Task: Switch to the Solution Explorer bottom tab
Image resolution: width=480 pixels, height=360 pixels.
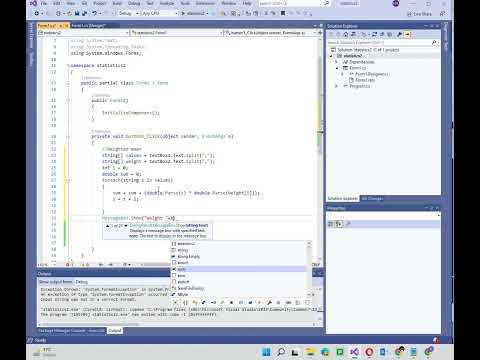Action: (342, 199)
